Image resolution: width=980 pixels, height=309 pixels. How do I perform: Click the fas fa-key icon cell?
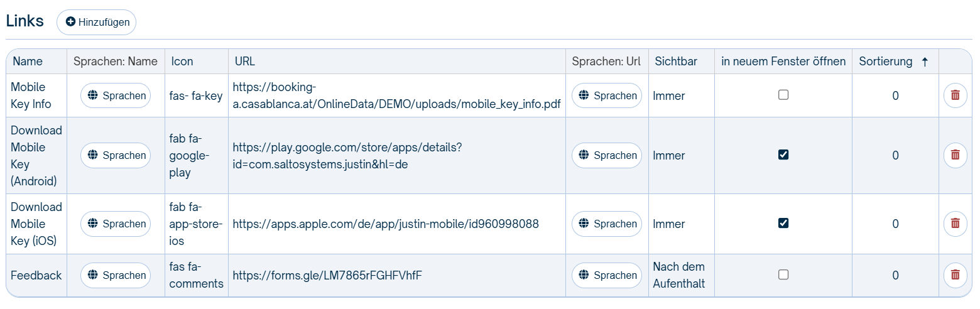(x=196, y=95)
